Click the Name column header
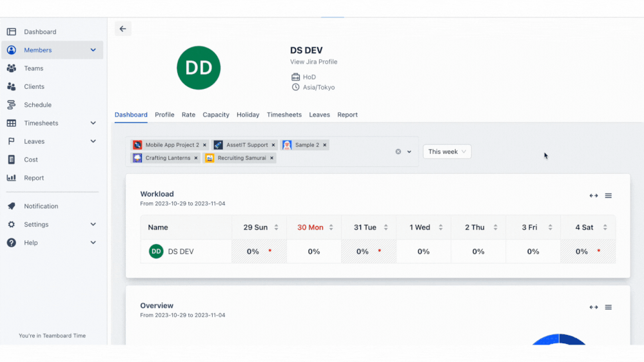This screenshot has height=362, width=644. [x=186, y=227]
